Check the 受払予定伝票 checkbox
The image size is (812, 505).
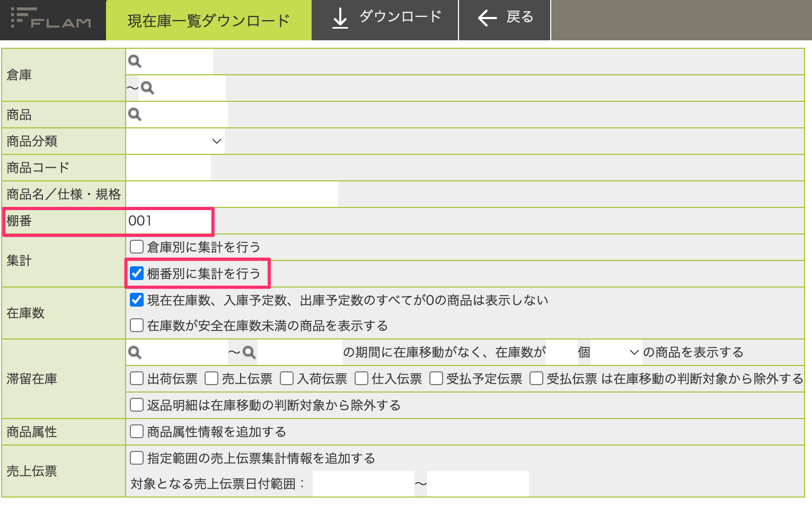[x=436, y=378]
